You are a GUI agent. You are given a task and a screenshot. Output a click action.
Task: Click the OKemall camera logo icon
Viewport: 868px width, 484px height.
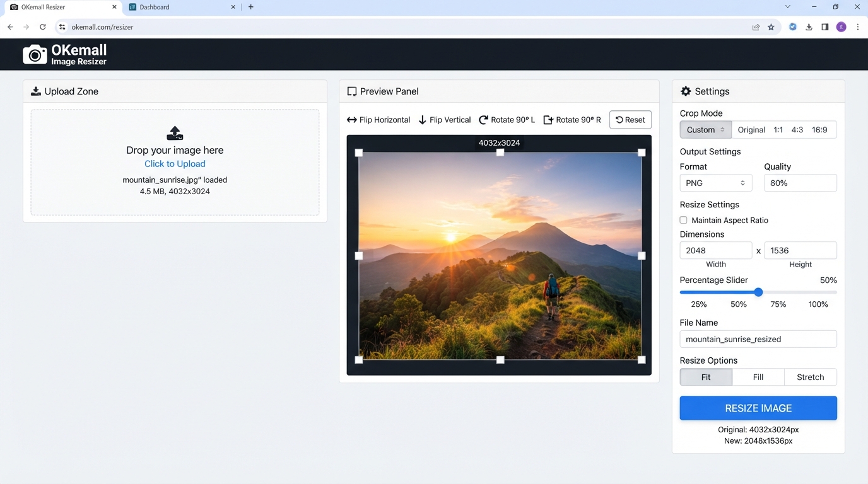click(35, 55)
